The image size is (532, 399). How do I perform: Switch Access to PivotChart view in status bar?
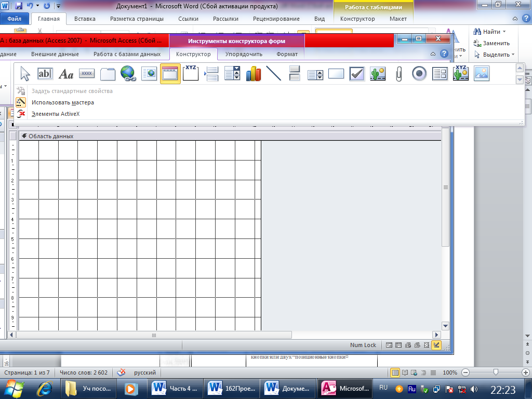pyautogui.click(x=417, y=345)
